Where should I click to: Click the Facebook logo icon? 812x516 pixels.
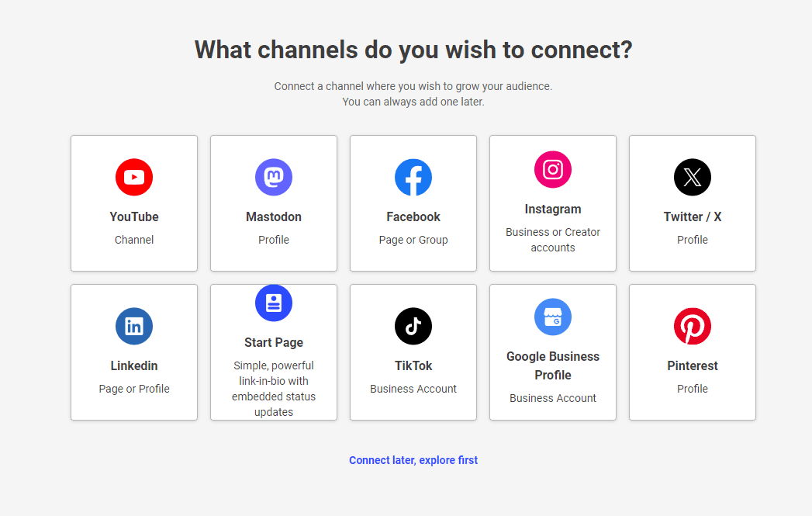click(x=413, y=177)
